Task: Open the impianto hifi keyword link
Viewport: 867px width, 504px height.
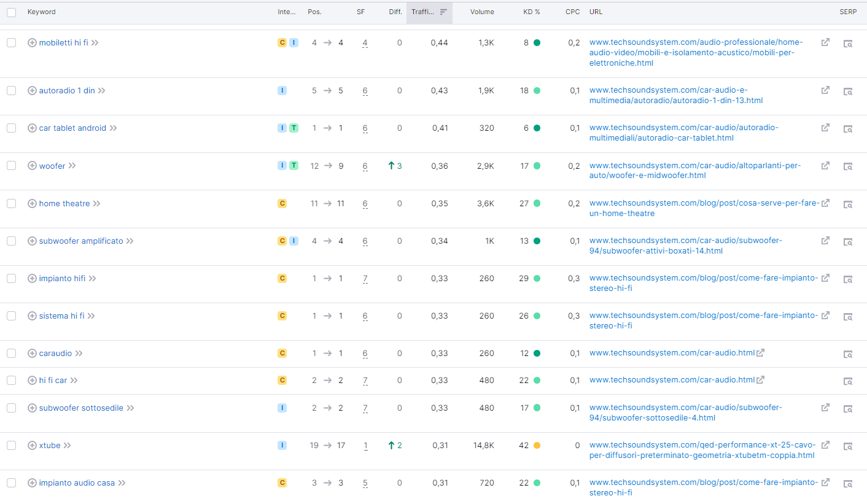Action: pos(62,279)
